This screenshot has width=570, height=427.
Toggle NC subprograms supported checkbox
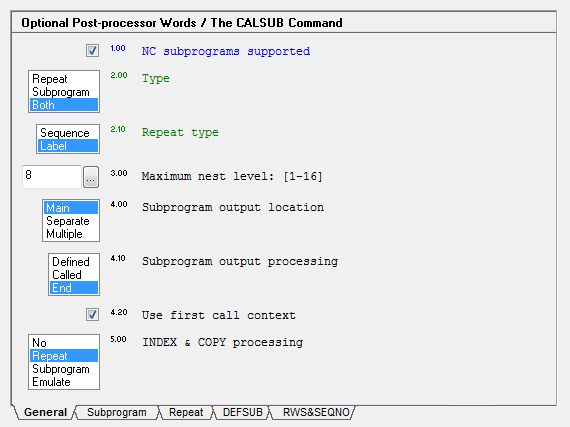coord(92,50)
